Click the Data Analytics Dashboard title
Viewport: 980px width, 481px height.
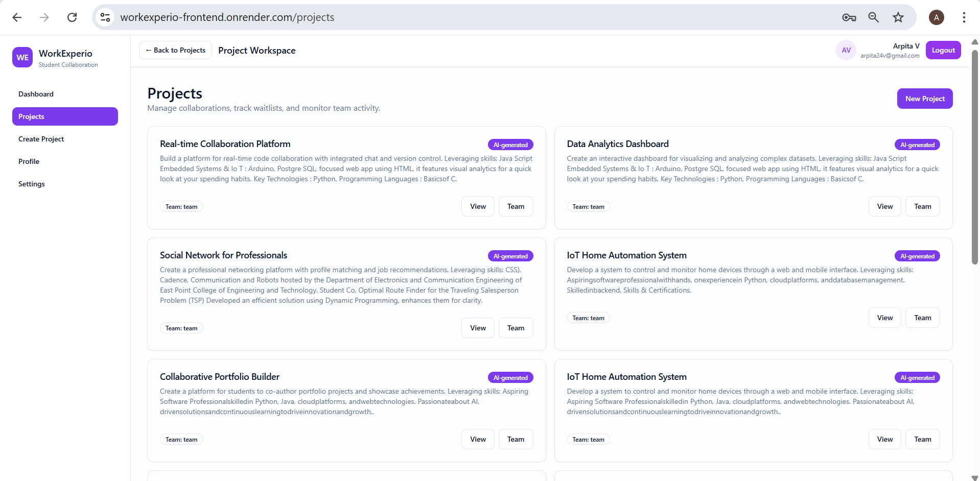(618, 144)
